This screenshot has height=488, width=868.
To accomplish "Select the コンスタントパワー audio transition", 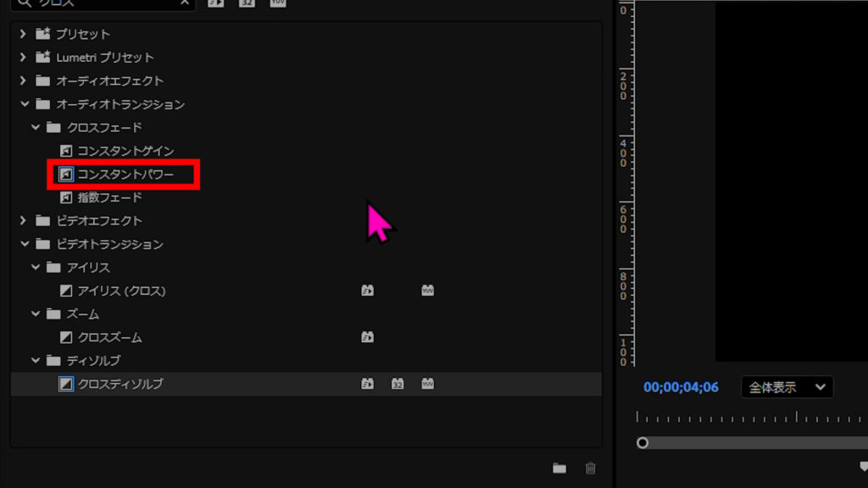I will point(125,175).
